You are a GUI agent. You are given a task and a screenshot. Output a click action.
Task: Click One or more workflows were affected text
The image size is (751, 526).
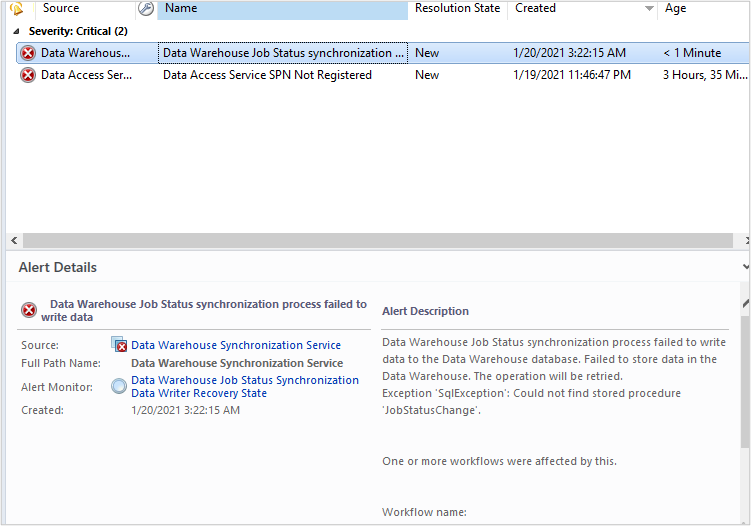[500, 461]
